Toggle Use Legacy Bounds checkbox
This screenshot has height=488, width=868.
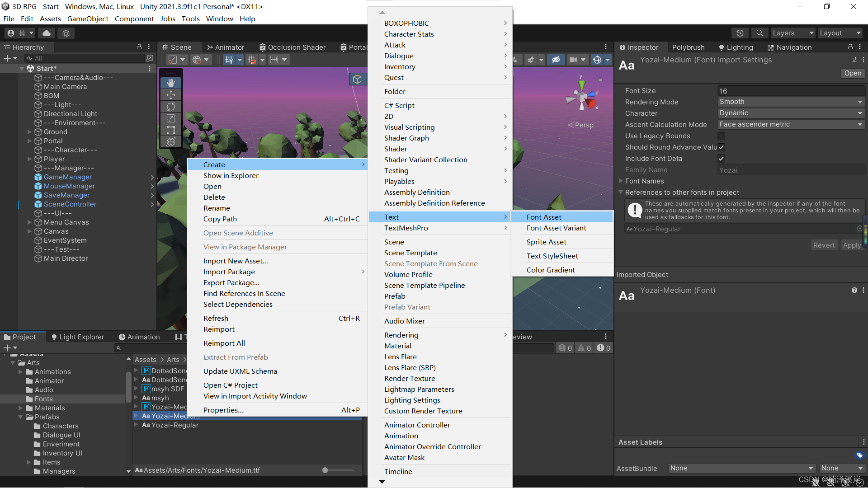721,136
